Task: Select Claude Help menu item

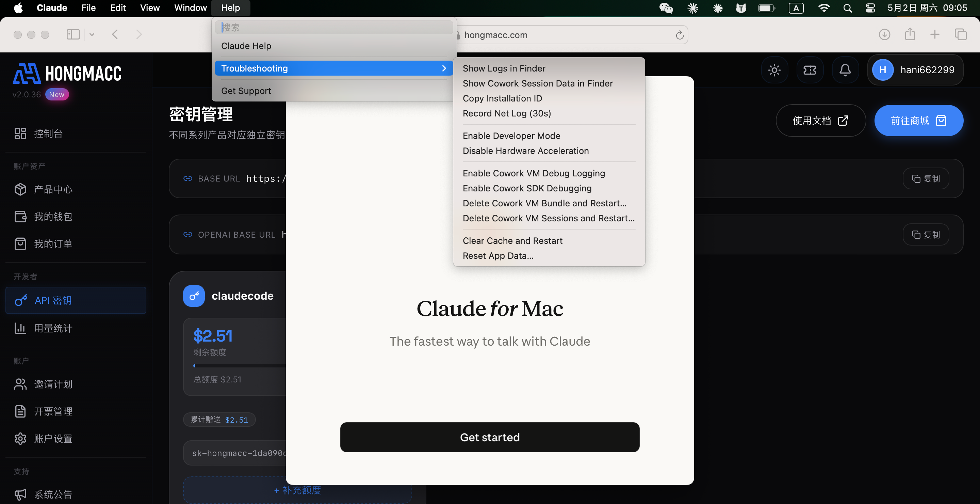Action: tap(333, 46)
